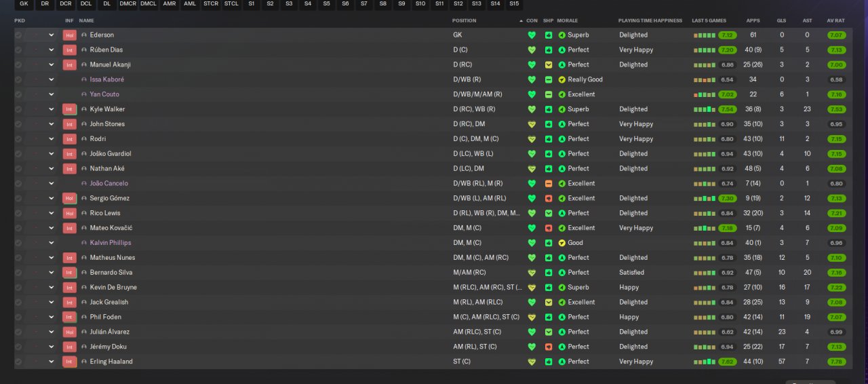The height and width of the screenshot is (384, 868).
Task: Open the selection dropdown for Rúben Dias
Action: coord(51,50)
